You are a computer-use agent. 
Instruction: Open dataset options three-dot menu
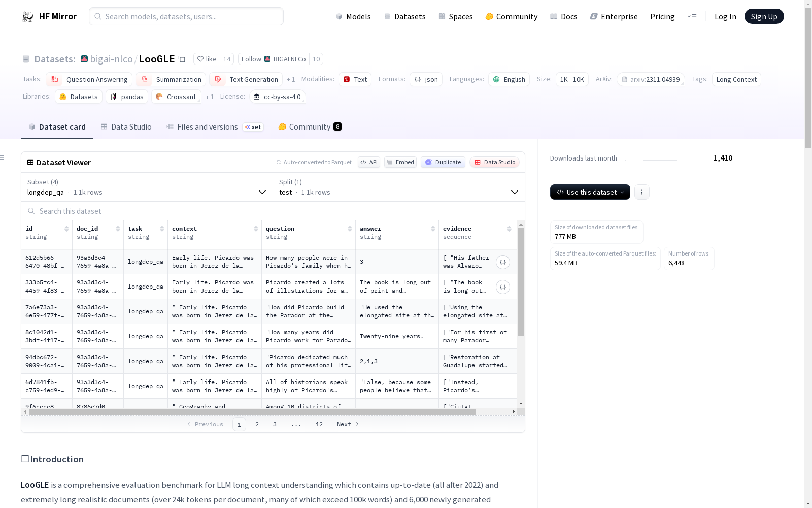click(641, 192)
